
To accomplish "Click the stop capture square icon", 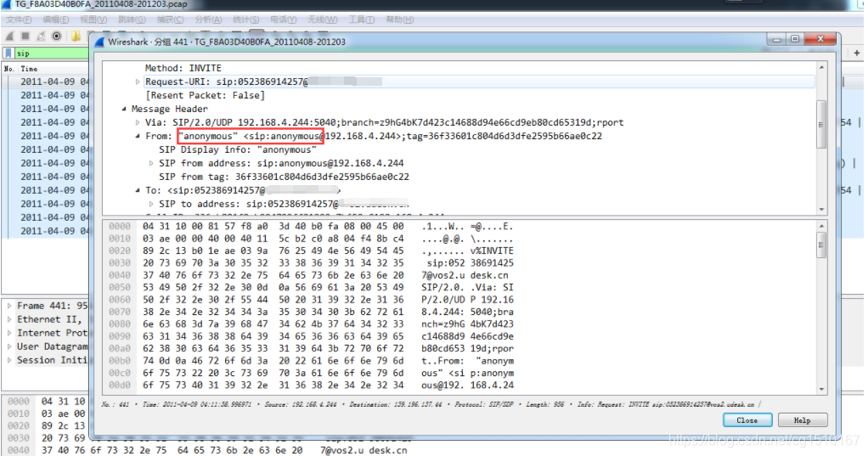I will pos(25,36).
